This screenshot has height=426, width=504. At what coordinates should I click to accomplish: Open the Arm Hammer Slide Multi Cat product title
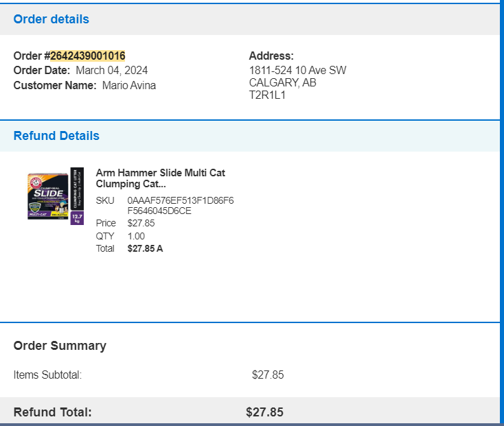pyautogui.click(x=161, y=178)
